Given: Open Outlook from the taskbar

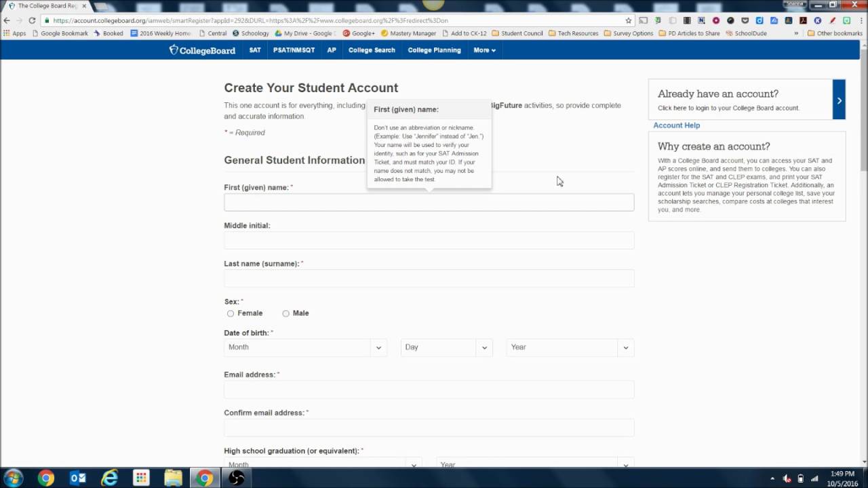Looking at the screenshot, I should click(78, 479).
